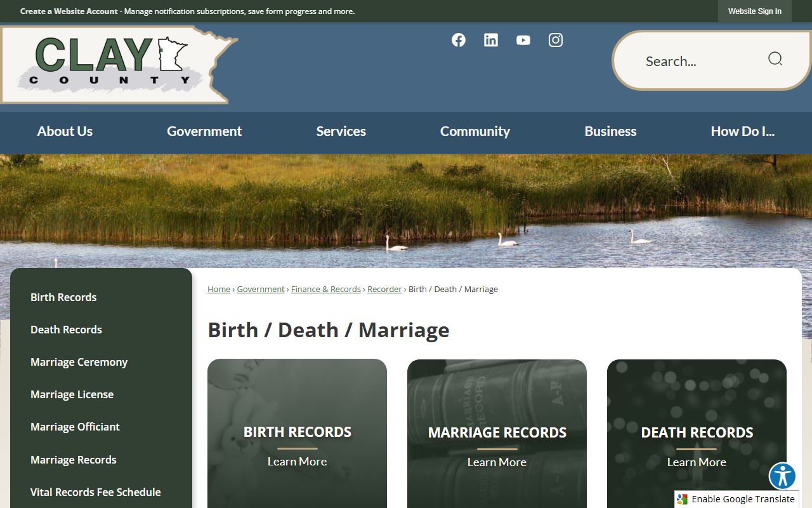Image resolution: width=812 pixels, height=508 pixels.
Task: Open Marriage Records sidebar link
Action: pyautogui.click(x=74, y=460)
